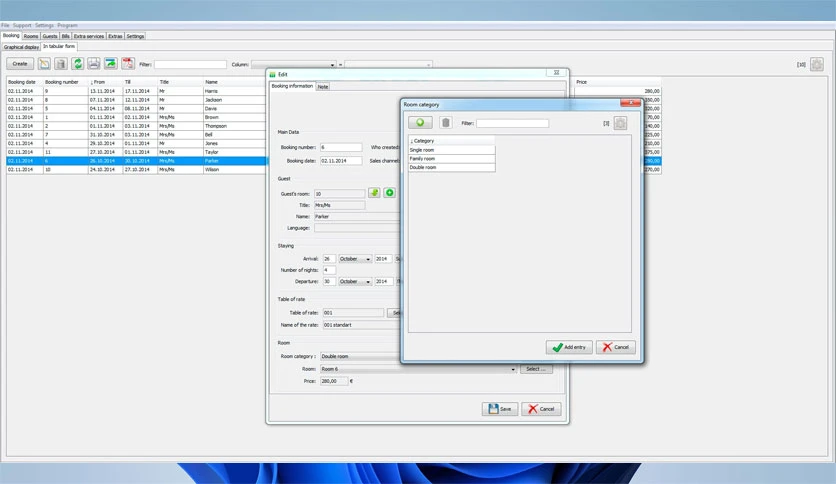Click the Booking date column header
The image size is (836, 484).
pyautogui.click(x=25, y=82)
